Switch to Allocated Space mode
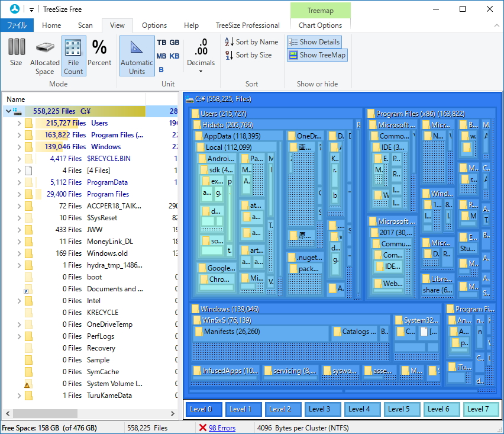The height and width of the screenshot is (434, 504). [45, 56]
